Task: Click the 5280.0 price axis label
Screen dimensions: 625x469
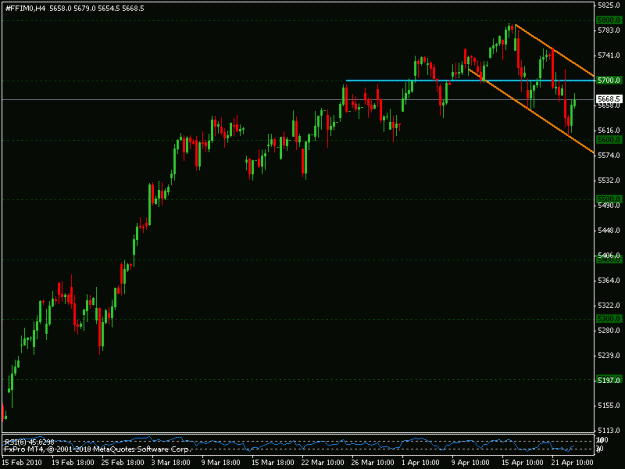Action: 609,330
